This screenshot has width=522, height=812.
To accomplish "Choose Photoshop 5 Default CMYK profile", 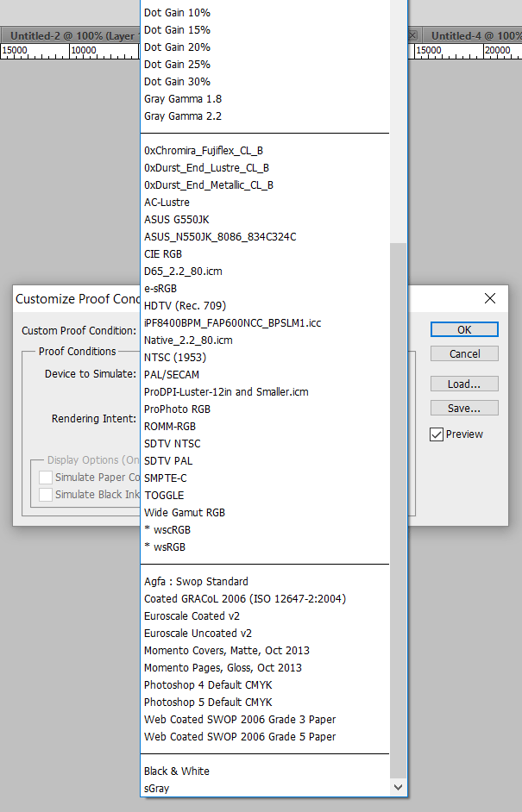I will [x=208, y=702].
